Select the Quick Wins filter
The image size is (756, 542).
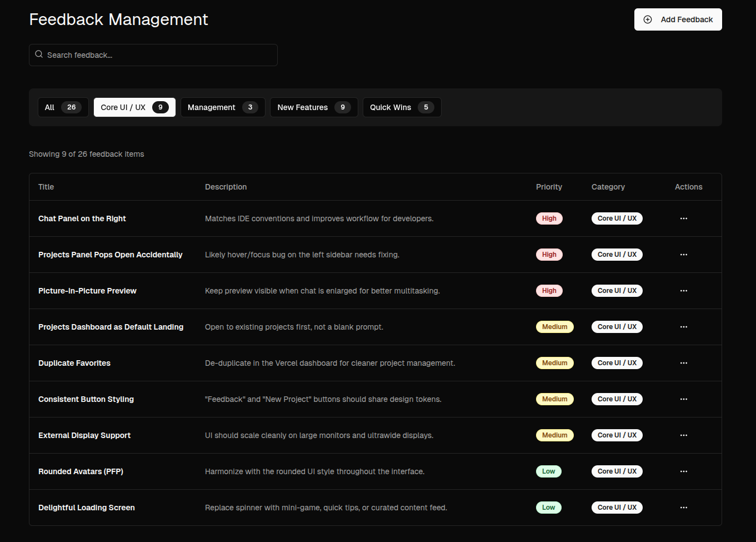(x=402, y=107)
